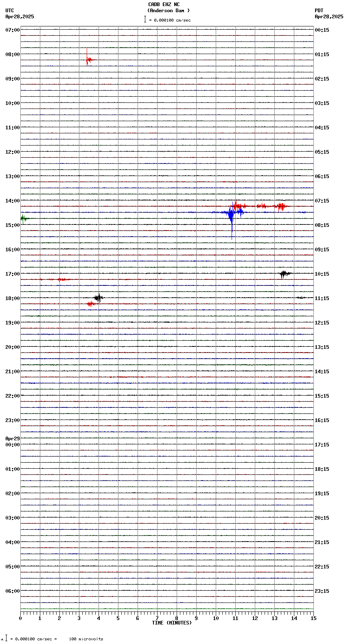This screenshot has height=644, width=346.
Task: Click the Apr28,2025 date under PDT
Action: point(329,17)
